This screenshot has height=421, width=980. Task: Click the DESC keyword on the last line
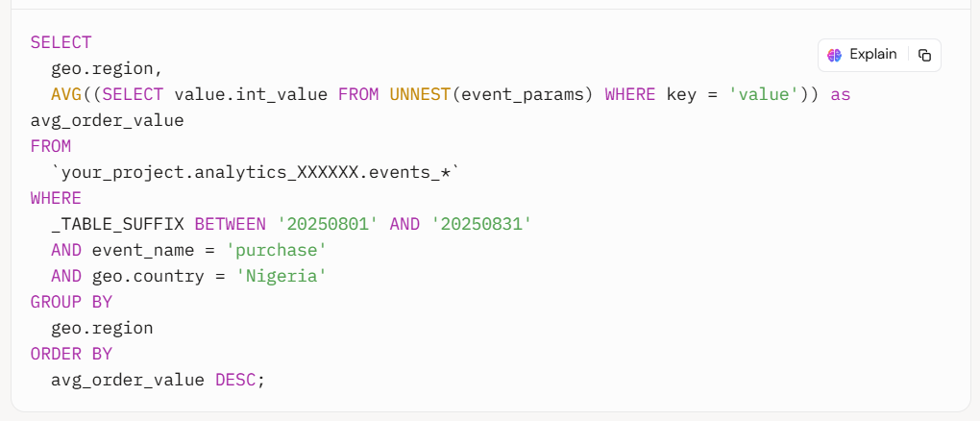click(x=235, y=380)
